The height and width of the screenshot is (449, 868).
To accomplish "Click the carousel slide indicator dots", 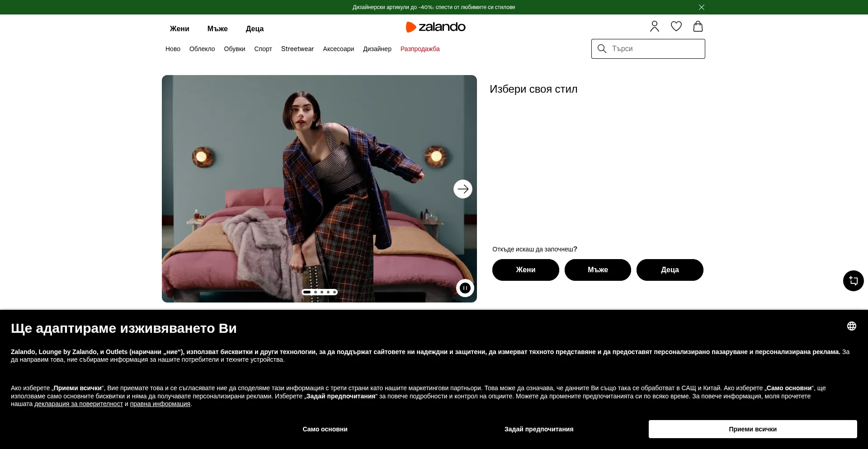I will (320, 292).
